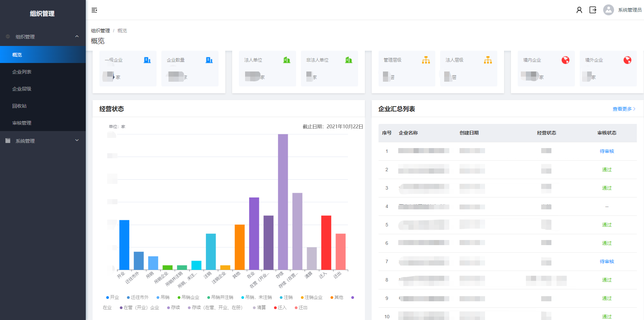Click the 经营状态 column header
The width and height of the screenshot is (644, 320).
tap(546, 133)
